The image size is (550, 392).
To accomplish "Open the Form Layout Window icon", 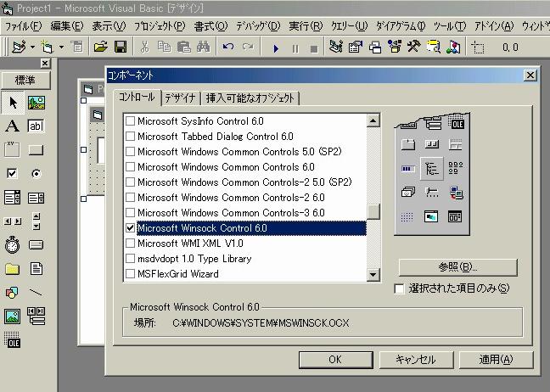I will [375, 47].
